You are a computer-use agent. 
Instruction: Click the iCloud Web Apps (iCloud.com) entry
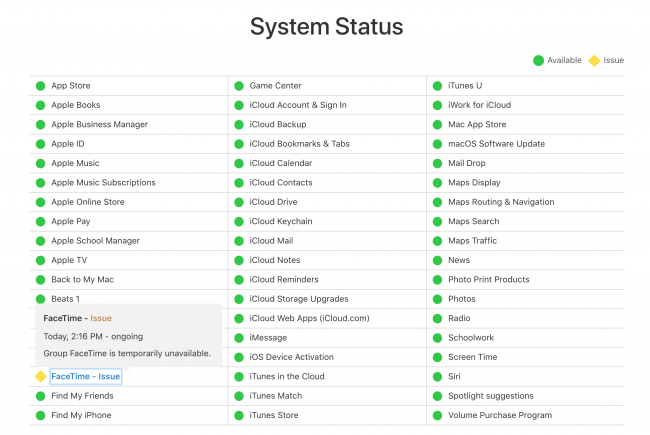309,318
